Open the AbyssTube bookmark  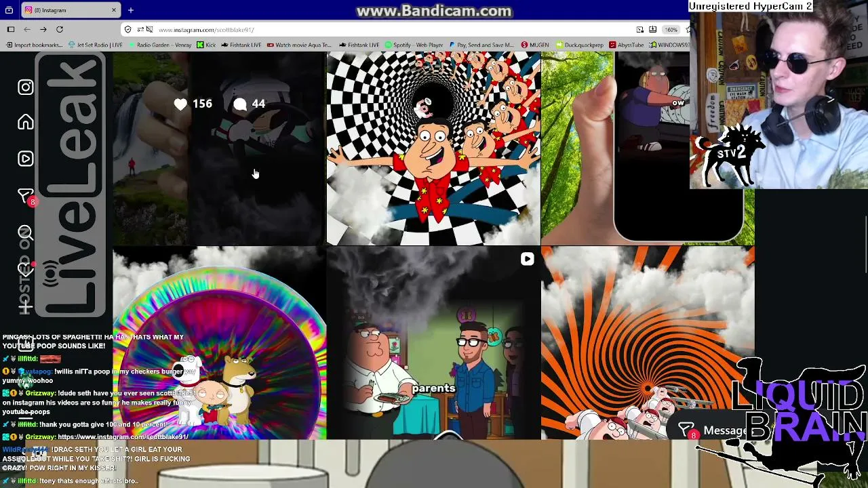coord(627,45)
